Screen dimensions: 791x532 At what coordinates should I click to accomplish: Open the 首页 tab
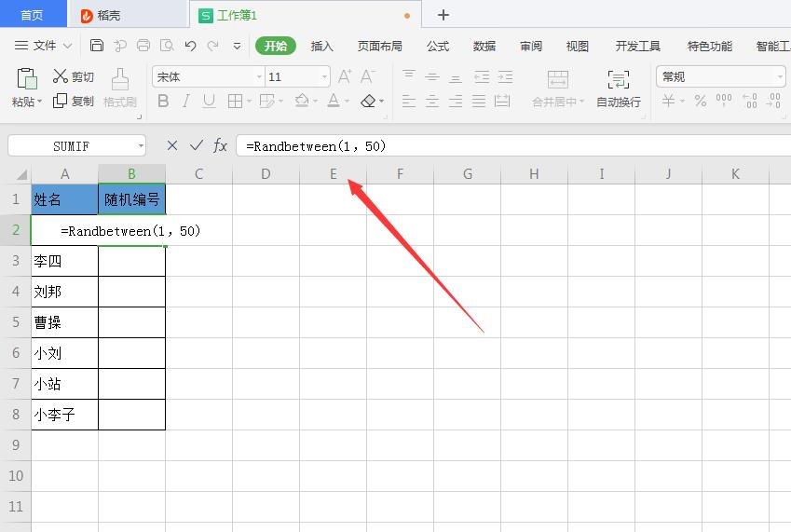click(x=33, y=14)
